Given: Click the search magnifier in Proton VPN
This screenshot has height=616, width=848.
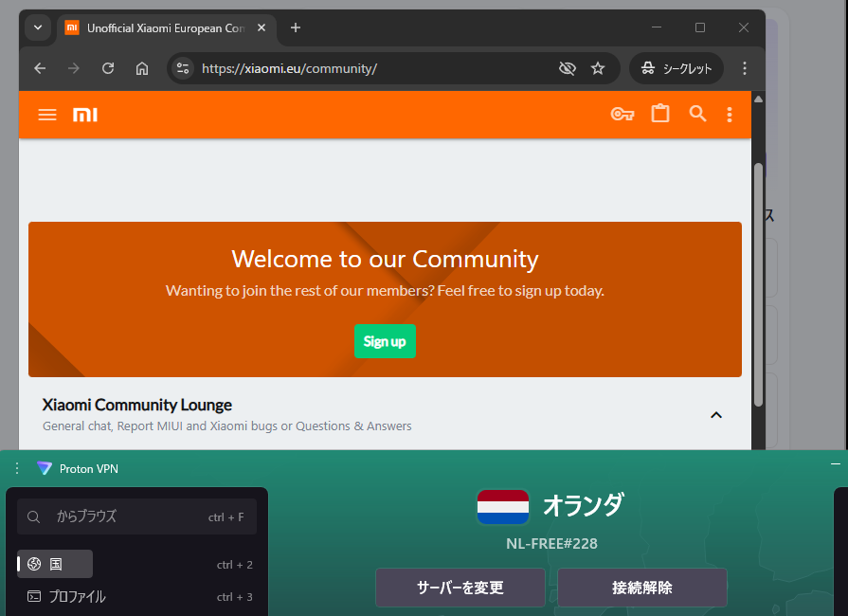Looking at the screenshot, I should 33,517.
